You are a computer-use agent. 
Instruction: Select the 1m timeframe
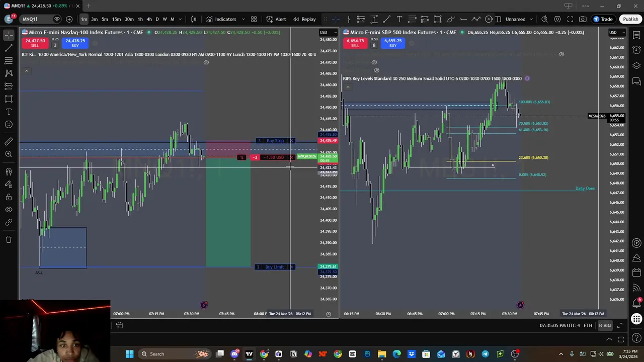pyautogui.click(x=84, y=19)
